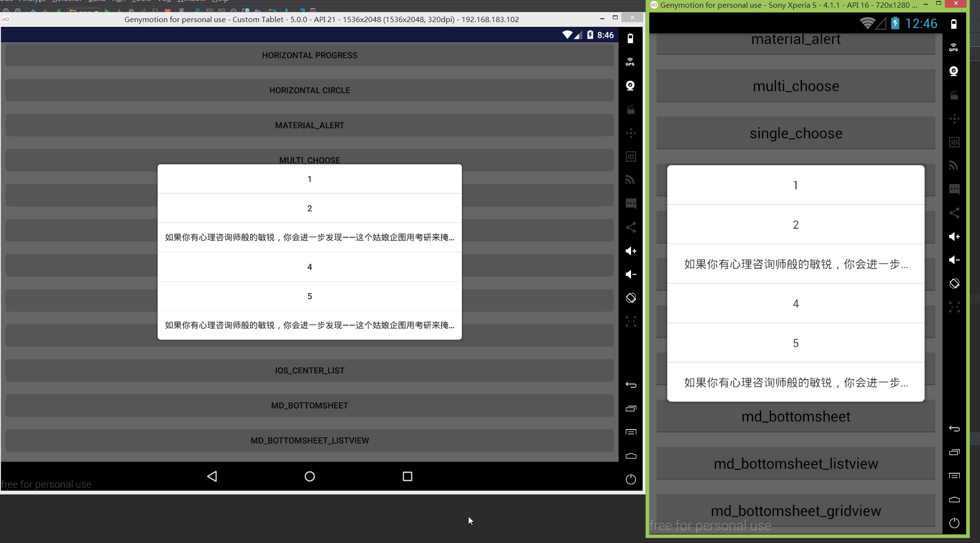Screen dimensions: 980x543
Task: Open battery widget in tablet emulator sidebar
Action: pos(630,38)
